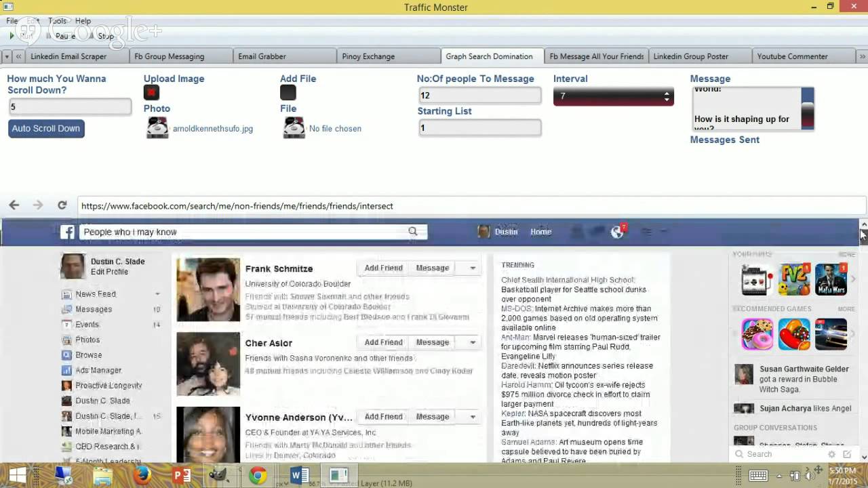This screenshot has width=868, height=488.
Task: Click Frank Schmitze's profile photo
Action: (208, 289)
